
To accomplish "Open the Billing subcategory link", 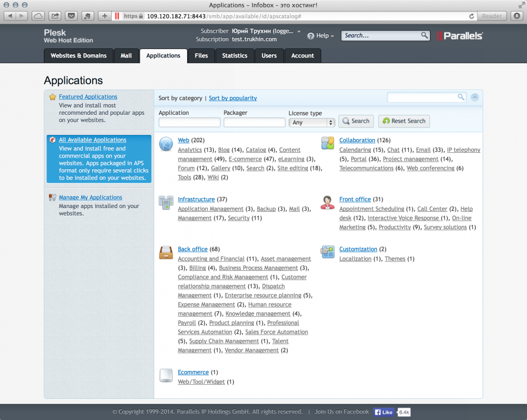I will point(198,268).
